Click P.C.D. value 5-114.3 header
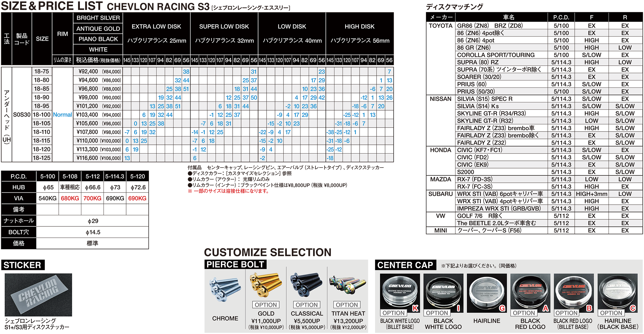 pyautogui.click(x=115, y=177)
